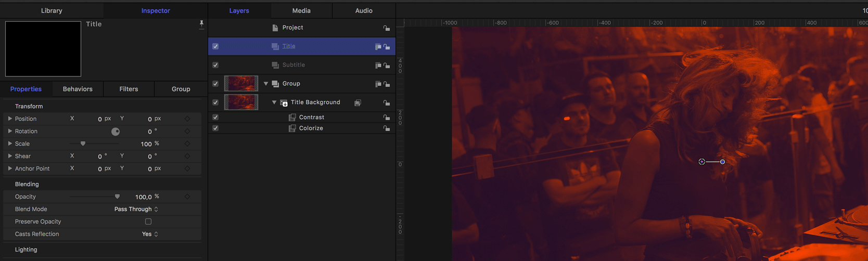
Task: Click the Inspector preview thumbnail
Action: point(43,49)
